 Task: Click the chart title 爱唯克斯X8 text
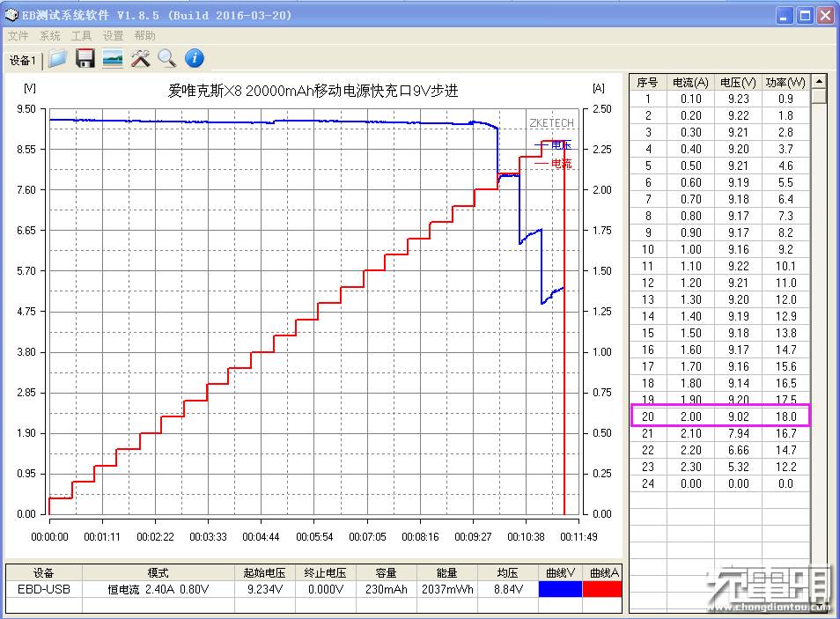point(313,91)
